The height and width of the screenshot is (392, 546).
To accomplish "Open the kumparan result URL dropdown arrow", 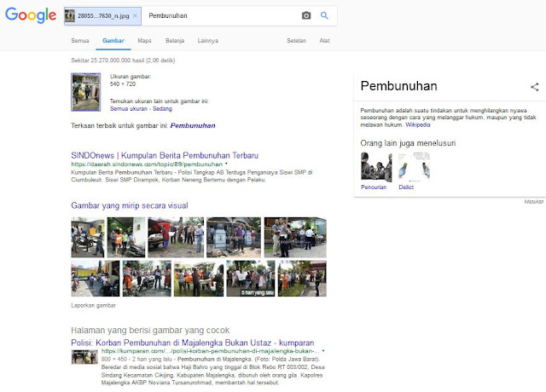I will pos(323,351).
